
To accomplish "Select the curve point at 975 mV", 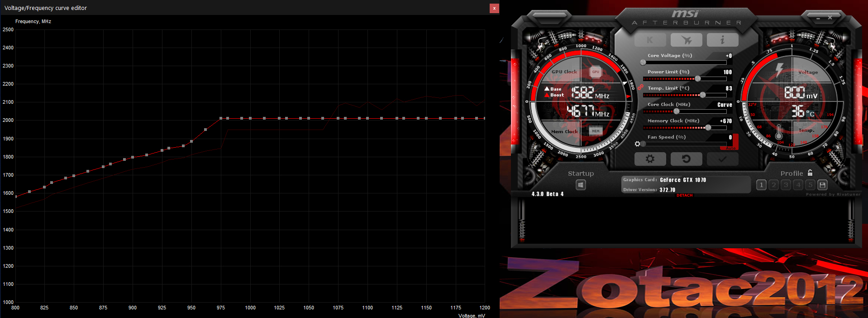I will point(221,118).
